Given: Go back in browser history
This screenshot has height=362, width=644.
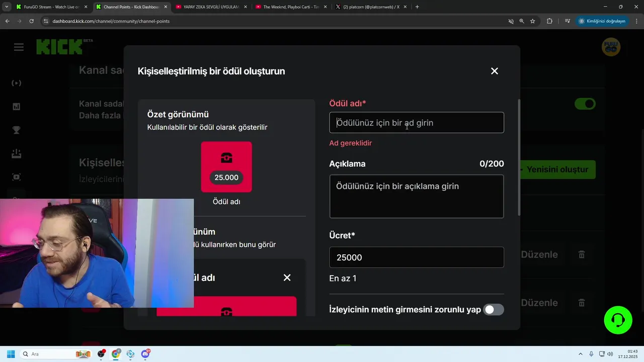Looking at the screenshot, I should (x=7, y=21).
